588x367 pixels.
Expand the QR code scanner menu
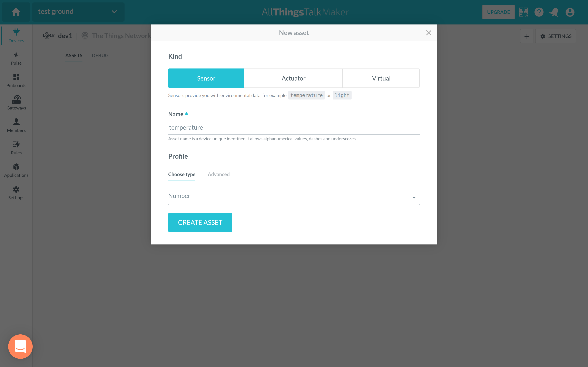[523, 12]
